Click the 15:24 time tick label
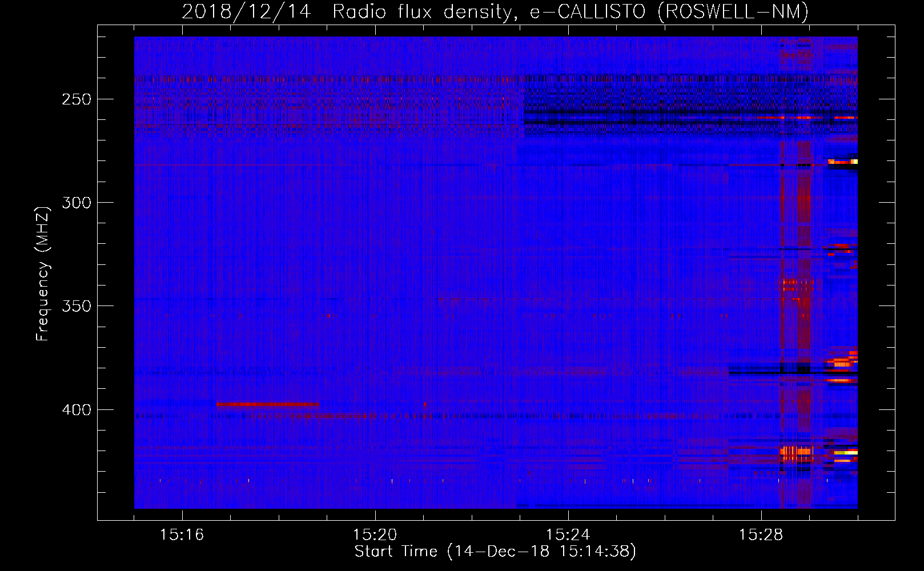The height and width of the screenshot is (571, 924). (x=568, y=535)
